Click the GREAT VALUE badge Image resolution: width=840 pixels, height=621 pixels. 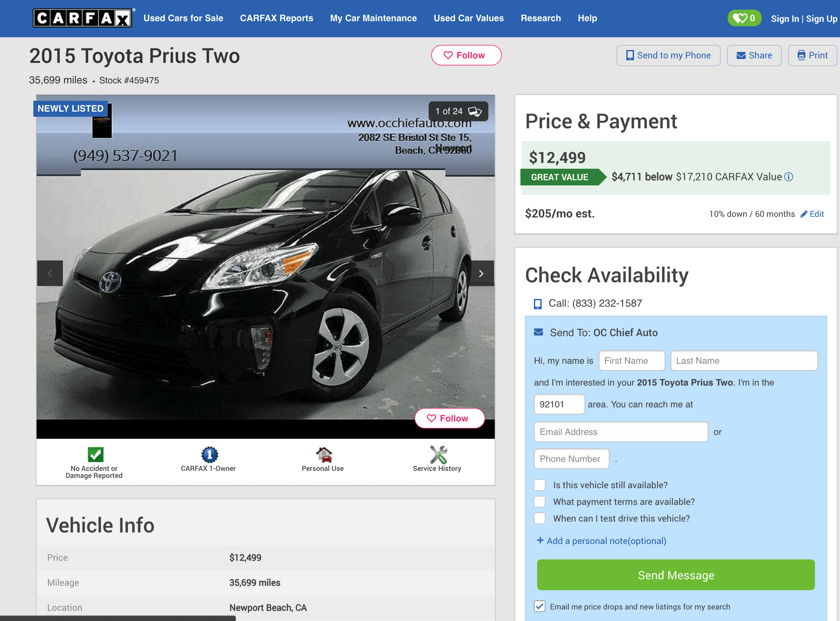tap(563, 177)
